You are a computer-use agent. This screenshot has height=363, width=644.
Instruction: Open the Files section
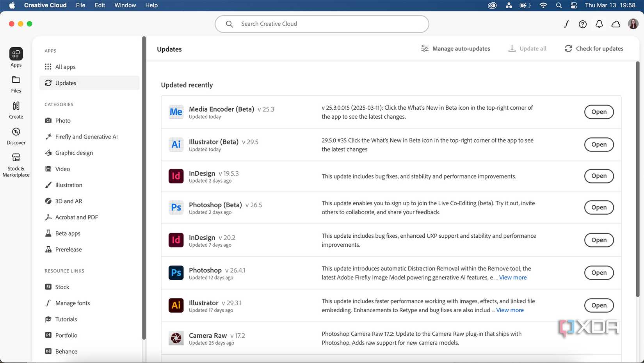point(16,84)
